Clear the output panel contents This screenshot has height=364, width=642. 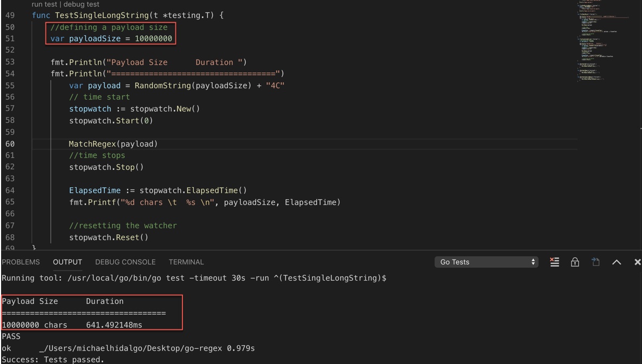click(x=554, y=262)
